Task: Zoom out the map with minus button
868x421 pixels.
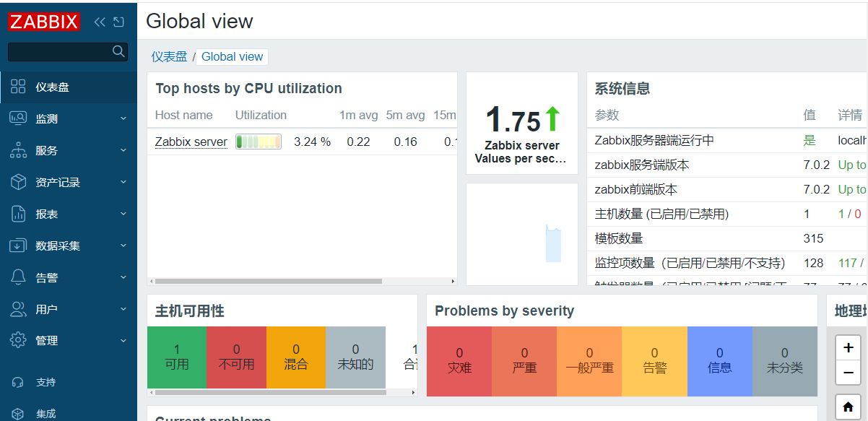Action: [848, 372]
